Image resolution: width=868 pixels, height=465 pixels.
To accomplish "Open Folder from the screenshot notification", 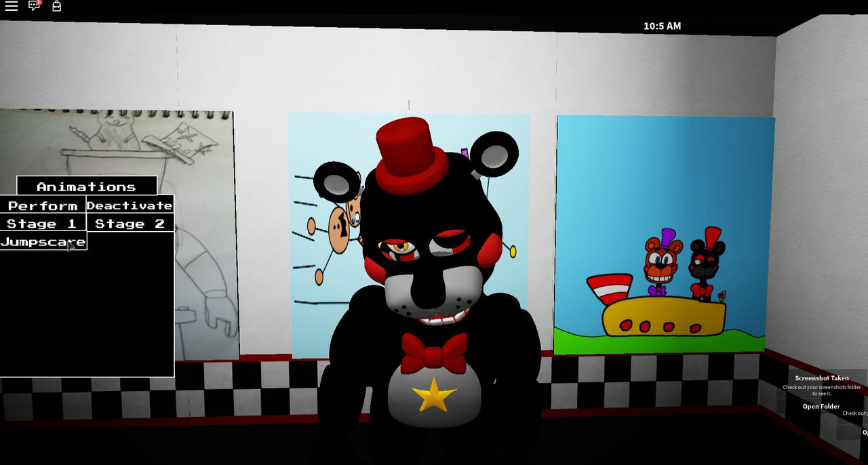I will (x=821, y=406).
